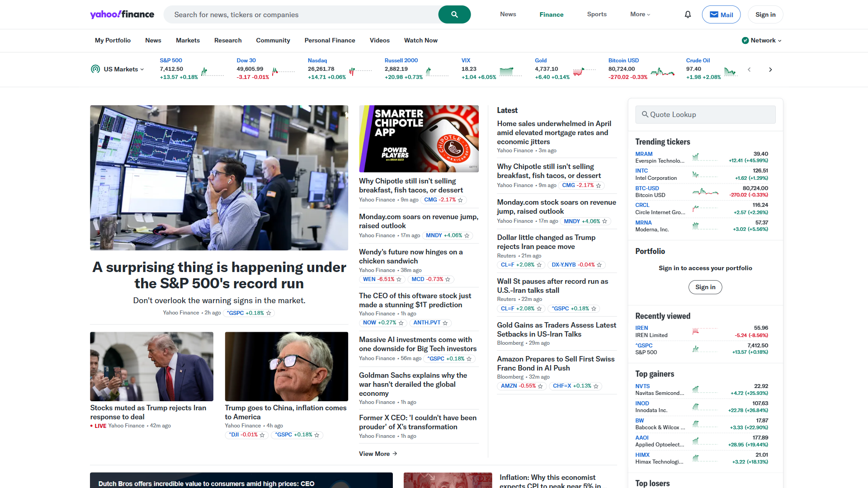Image resolution: width=868 pixels, height=488 pixels.
Task: Open the VIX sparkline chart
Action: point(511,71)
